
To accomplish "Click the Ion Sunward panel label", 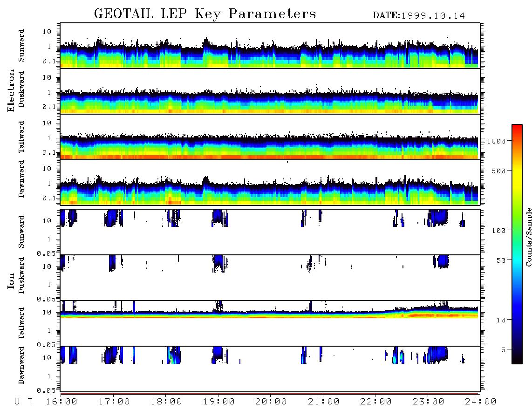I will 21,232.
